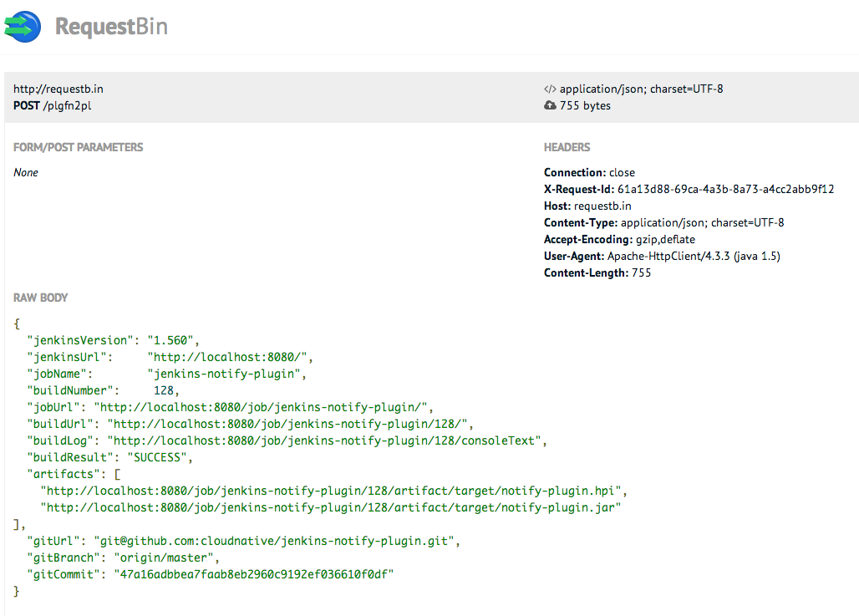
Task: Click the None parameters value
Action: [x=26, y=173]
